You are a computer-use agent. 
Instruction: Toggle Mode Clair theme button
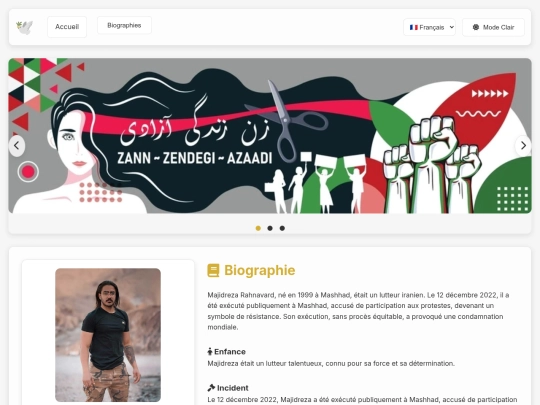(x=493, y=27)
